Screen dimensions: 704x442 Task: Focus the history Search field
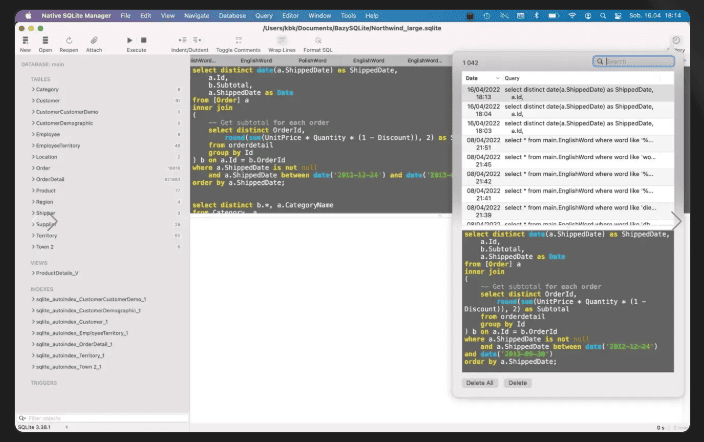(x=634, y=62)
